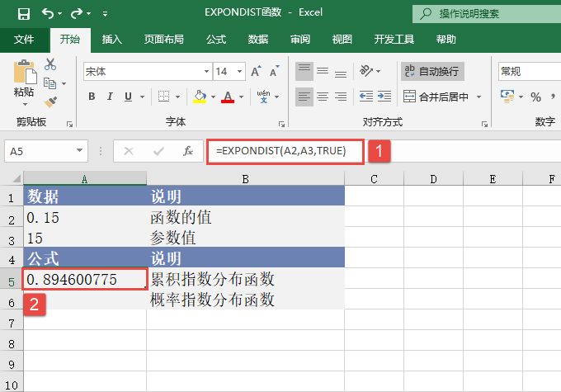Screen dimensions: 561x392
Task: Click the Insert Function fx icon
Action: (x=188, y=151)
